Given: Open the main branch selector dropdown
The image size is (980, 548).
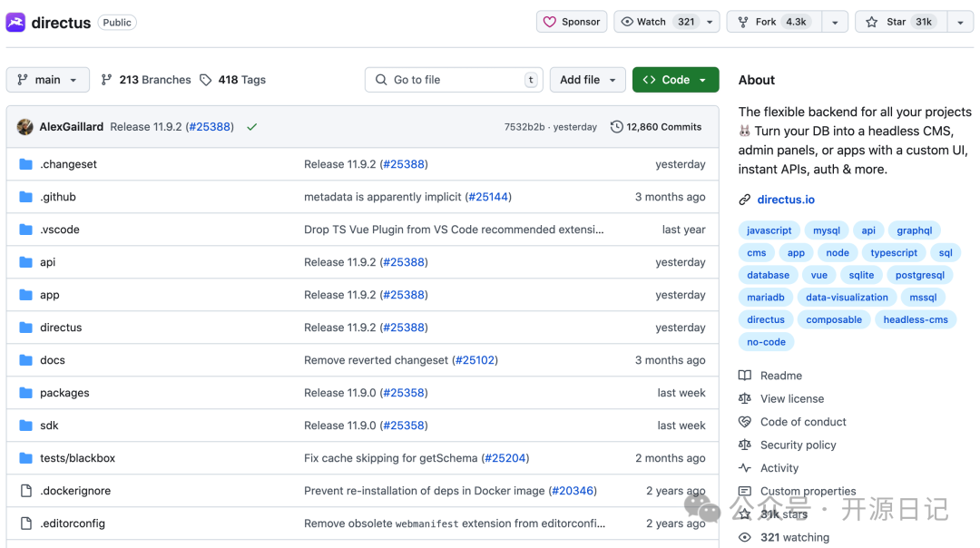Looking at the screenshot, I should [x=47, y=80].
